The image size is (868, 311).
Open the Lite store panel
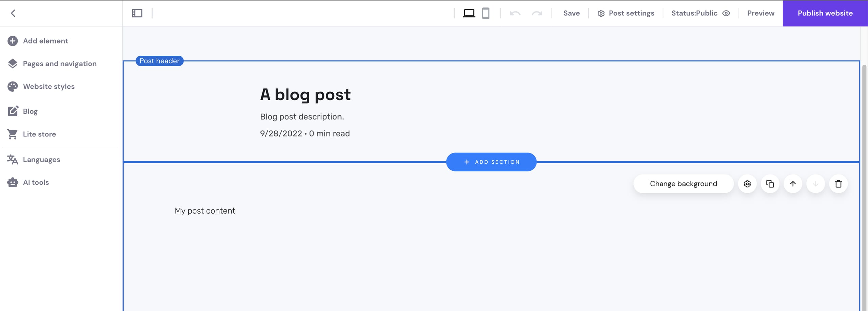[39, 134]
